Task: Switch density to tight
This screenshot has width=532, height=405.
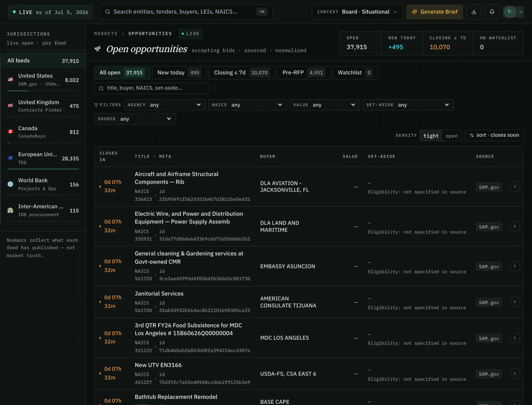Action: click(431, 136)
